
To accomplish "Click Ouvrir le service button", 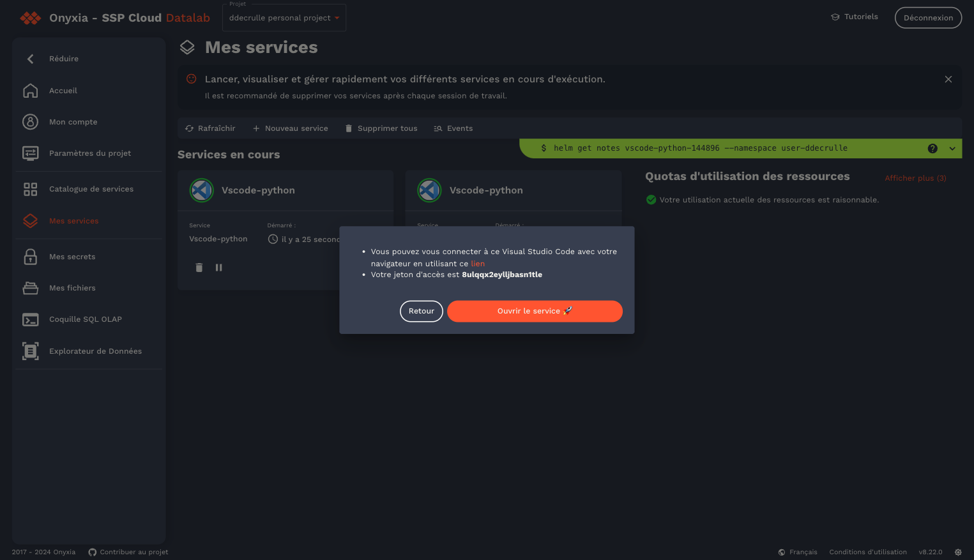I will pyautogui.click(x=535, y=311).
